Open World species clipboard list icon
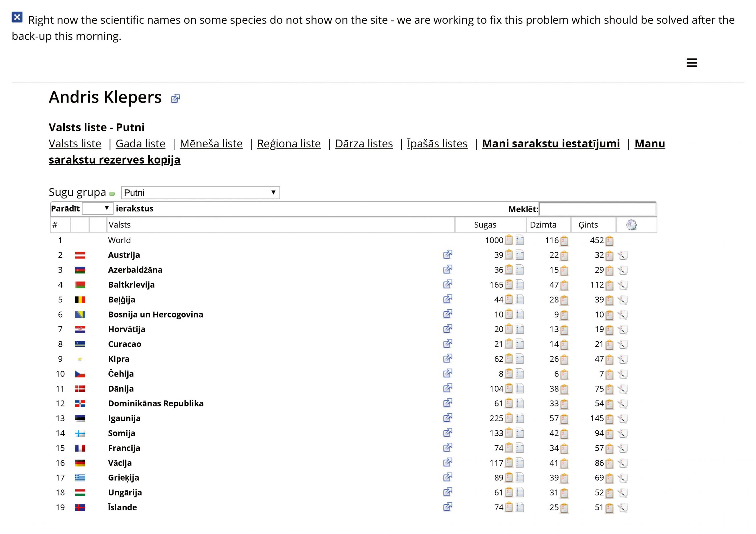Viewport: 756px width, 534px height. pos(509,240)
